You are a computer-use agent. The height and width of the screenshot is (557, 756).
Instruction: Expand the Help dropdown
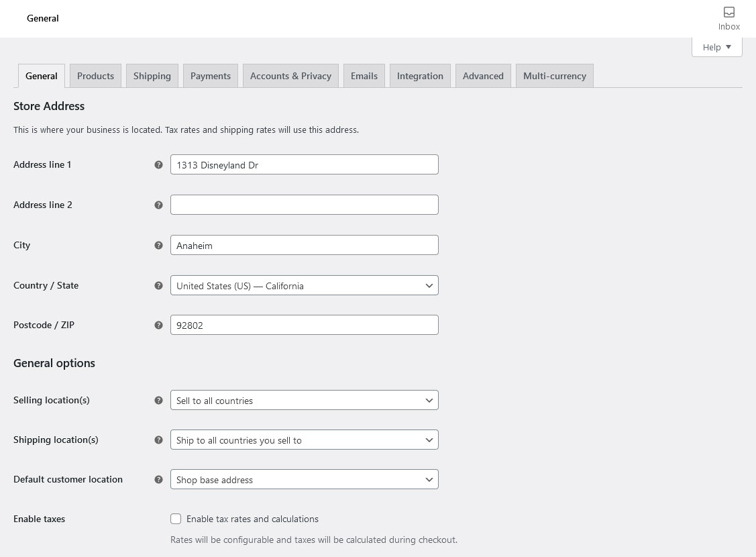pos(716,47)
